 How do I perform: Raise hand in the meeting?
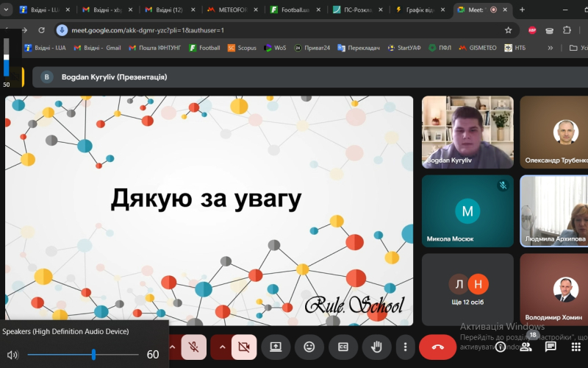pos(376,347)
